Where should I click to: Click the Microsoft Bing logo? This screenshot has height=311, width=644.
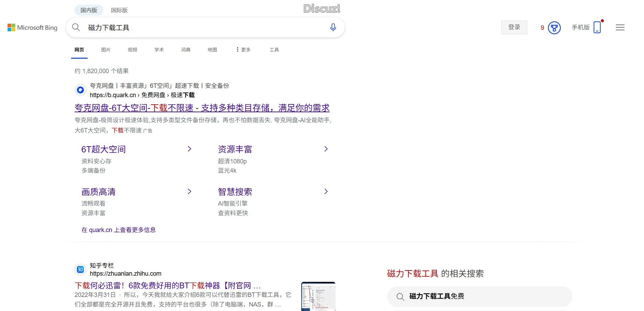click(33, 27)
